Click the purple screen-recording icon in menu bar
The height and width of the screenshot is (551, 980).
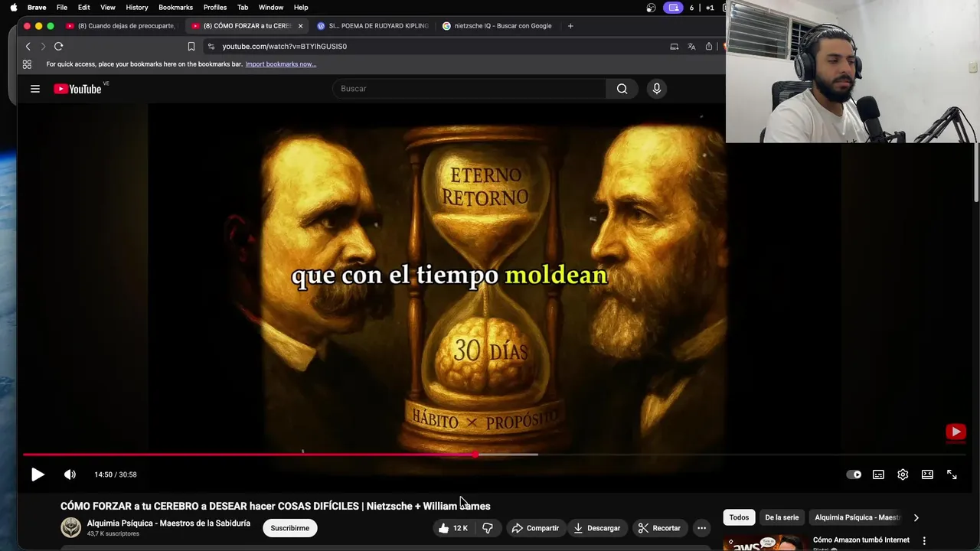pyautogui.click(x=673, y=8)
